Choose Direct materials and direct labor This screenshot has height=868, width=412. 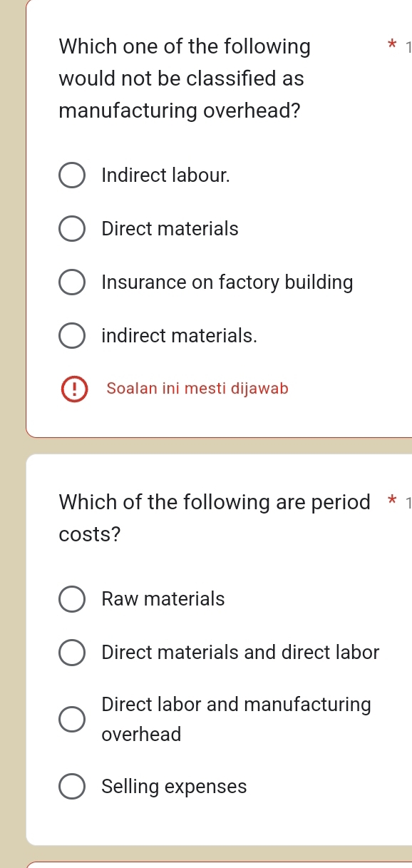[x=72, y=652]
